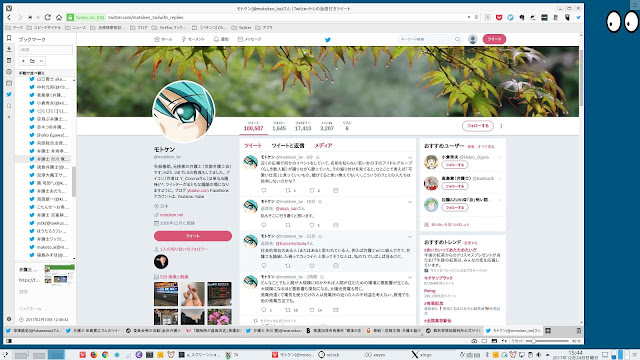Expand options chevron on fourth tweet
The width and height of the screenshot is (640, 360).
[x=410, y=277]
